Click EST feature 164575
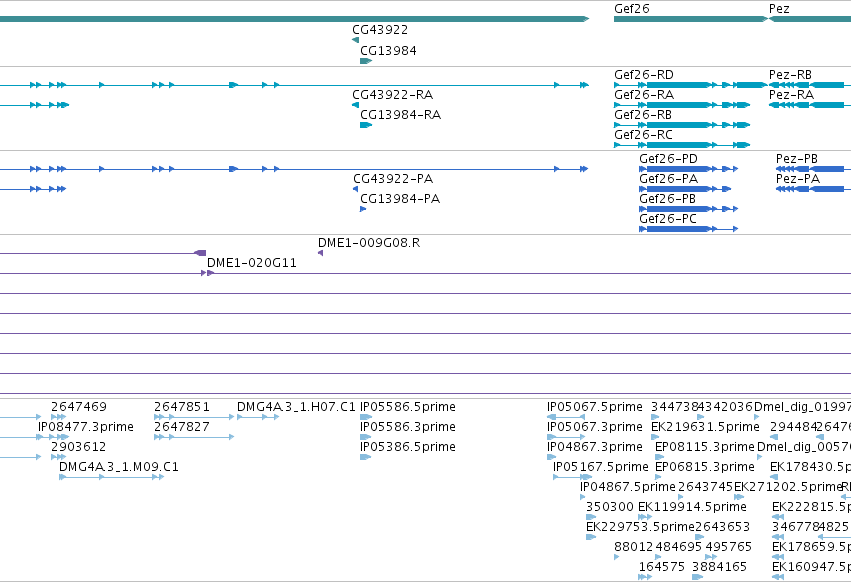The width and height of the screenshot is (851, 582). (x=645, y=578)
